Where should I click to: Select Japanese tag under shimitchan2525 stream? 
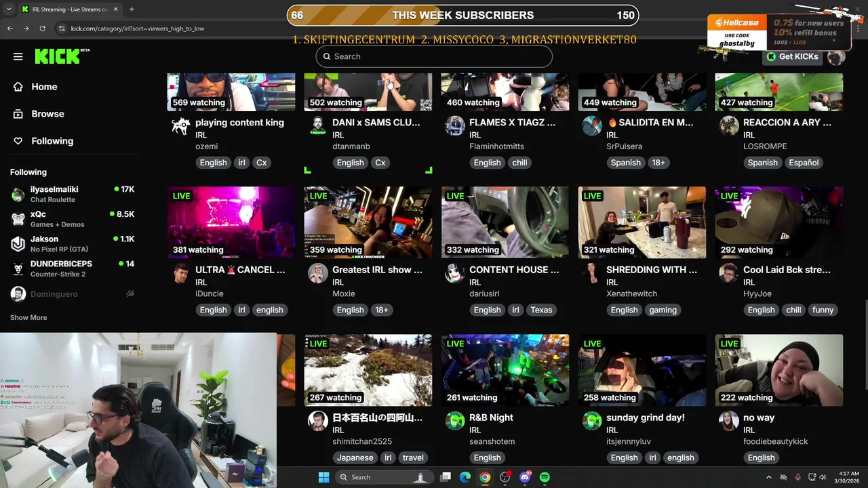click(355, 457)
